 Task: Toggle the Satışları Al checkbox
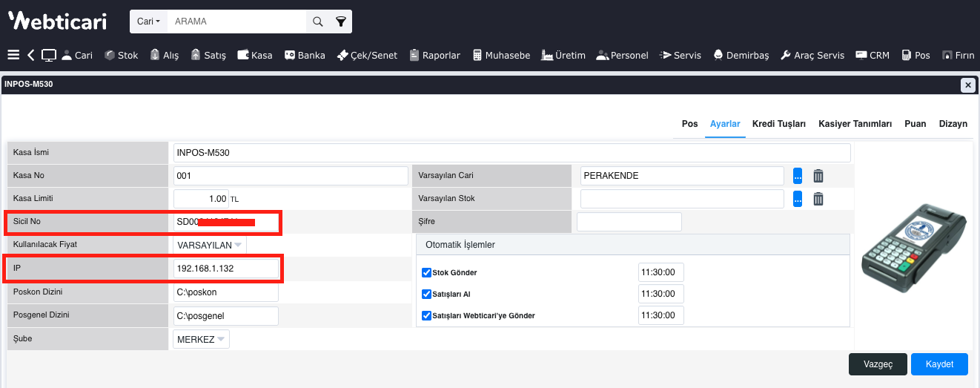[426, 294]
